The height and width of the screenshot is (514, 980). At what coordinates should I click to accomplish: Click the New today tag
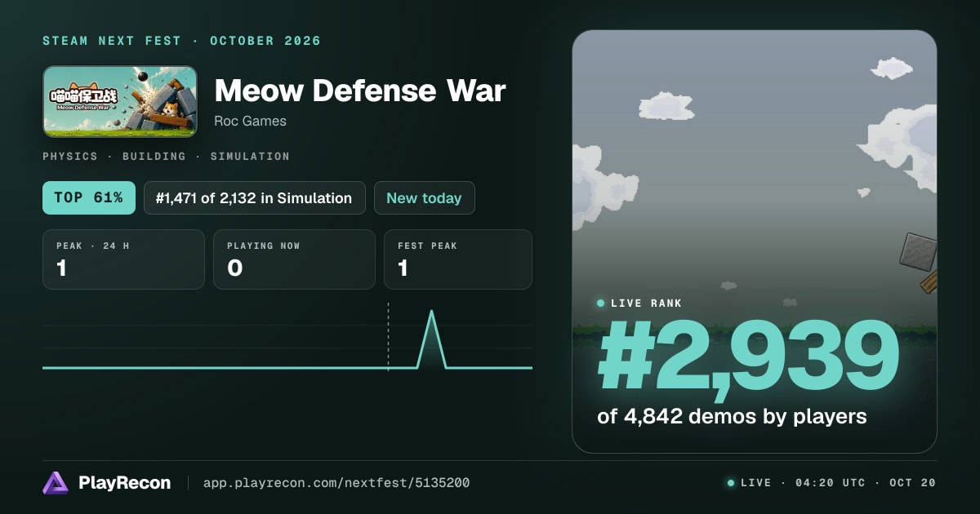pyautogui.click(x=424, y=197)
